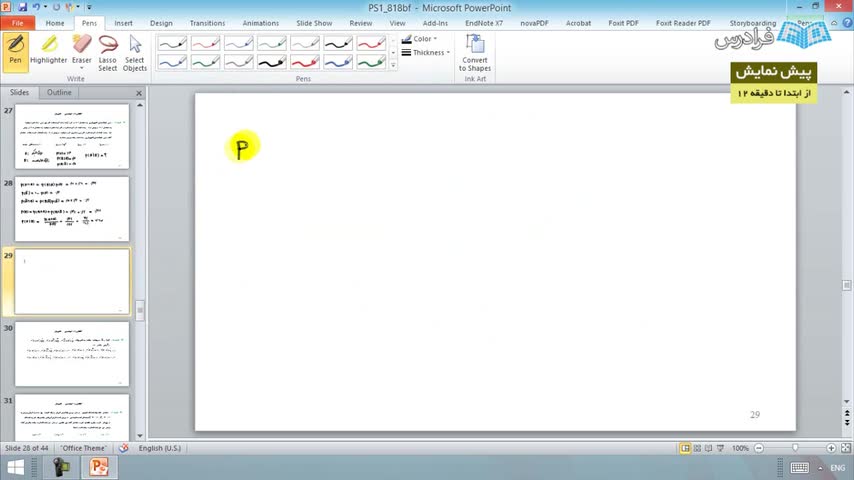This screenshot has width=854, height=480.
Task: Open the Windows Start menu
Action: pyautogui.click(x=15, y=467)
